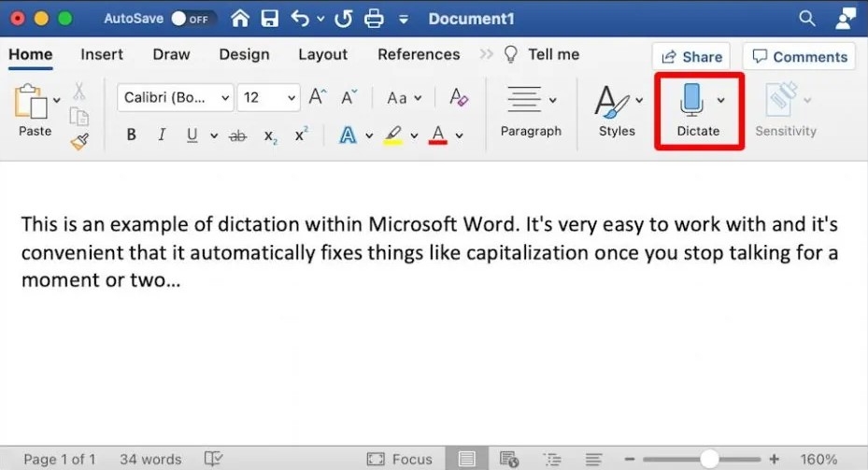Open text effects dropdown arrow

pos(369,135)
